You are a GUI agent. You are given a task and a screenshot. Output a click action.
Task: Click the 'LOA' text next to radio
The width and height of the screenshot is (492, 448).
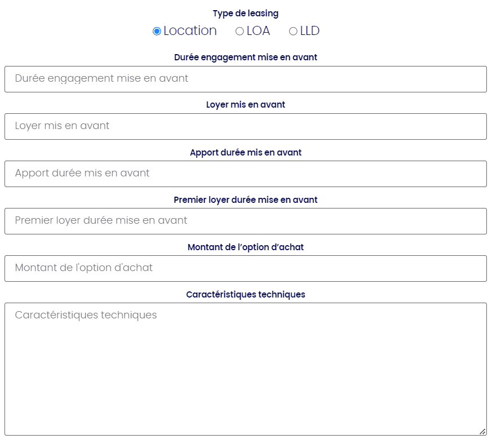click(x=258, y=31)
